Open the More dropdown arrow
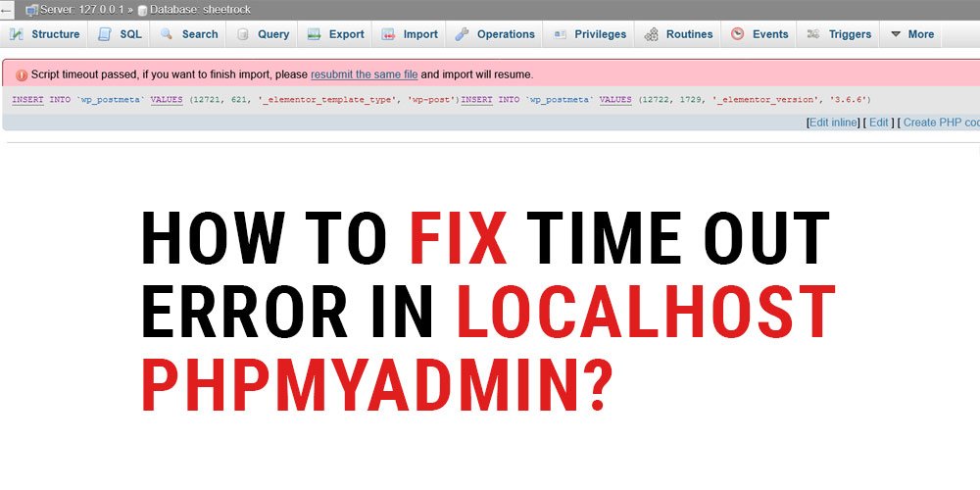Image resolution: width=980 pixels, height=490 pixels. click(896, 34)
